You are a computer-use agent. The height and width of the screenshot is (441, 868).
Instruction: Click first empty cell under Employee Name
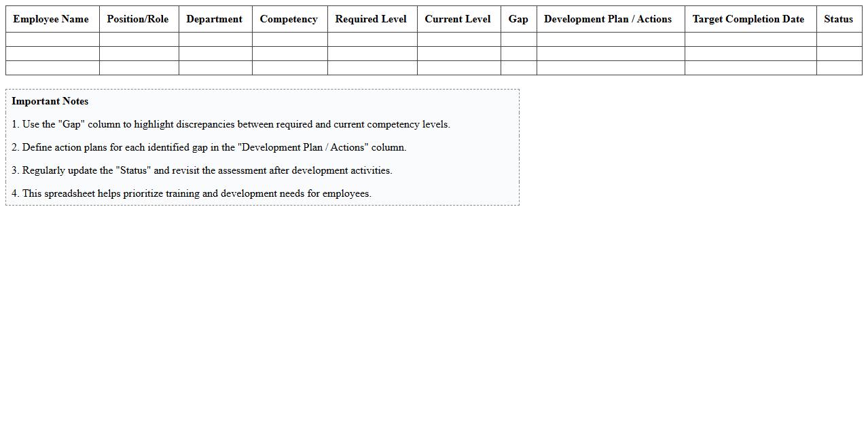pyautogui.click(x=52, y=39)
